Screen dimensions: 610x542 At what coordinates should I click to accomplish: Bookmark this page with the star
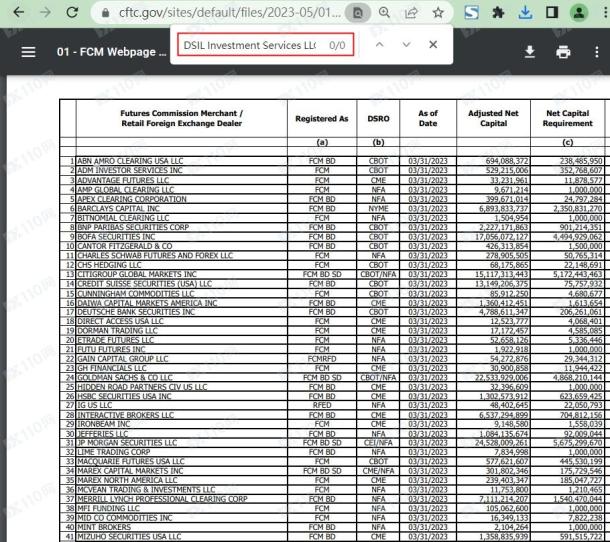[438, 12]
